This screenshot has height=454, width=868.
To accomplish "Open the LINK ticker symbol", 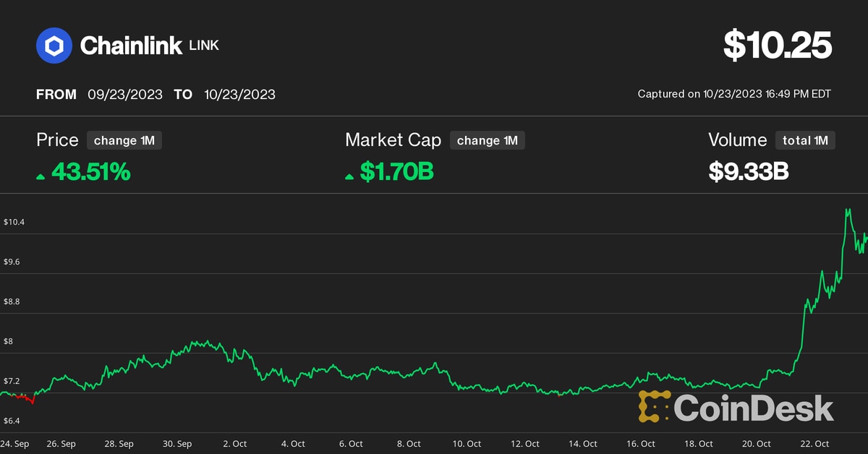I will pyautogui.click(x=205, y=46).
